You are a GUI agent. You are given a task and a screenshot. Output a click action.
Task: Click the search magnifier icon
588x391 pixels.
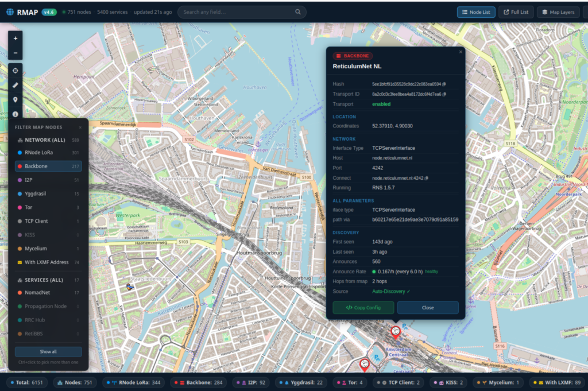tap(298, 12)
